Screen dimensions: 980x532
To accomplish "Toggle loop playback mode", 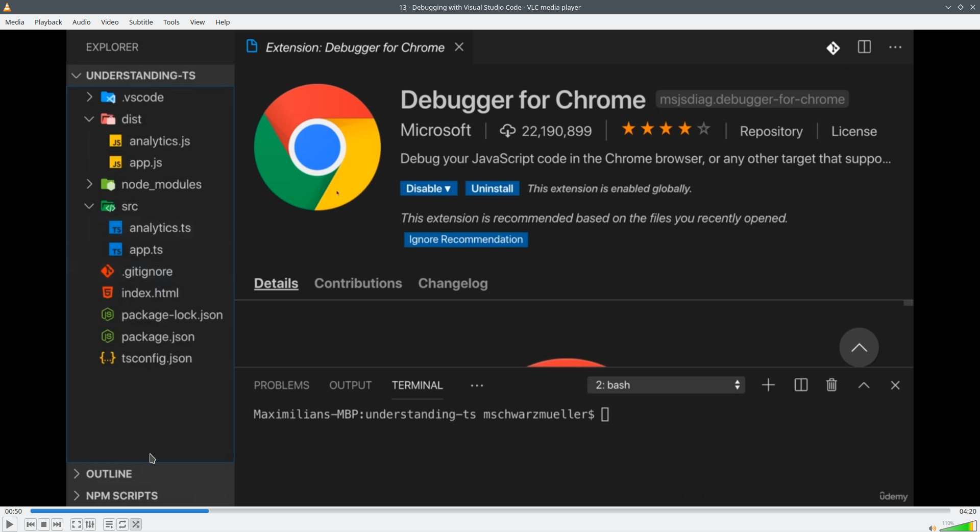I will point(122,524).
